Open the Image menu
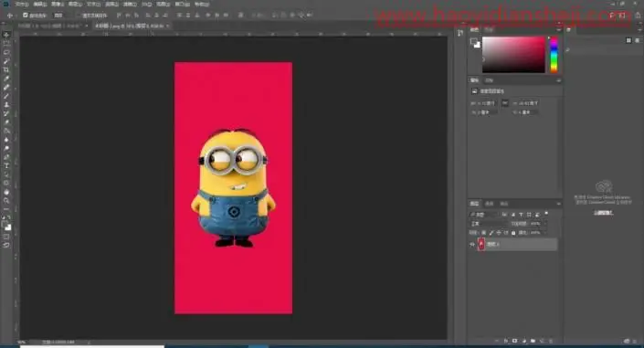The height and width of the screenshot is (348, 644). 58,4
